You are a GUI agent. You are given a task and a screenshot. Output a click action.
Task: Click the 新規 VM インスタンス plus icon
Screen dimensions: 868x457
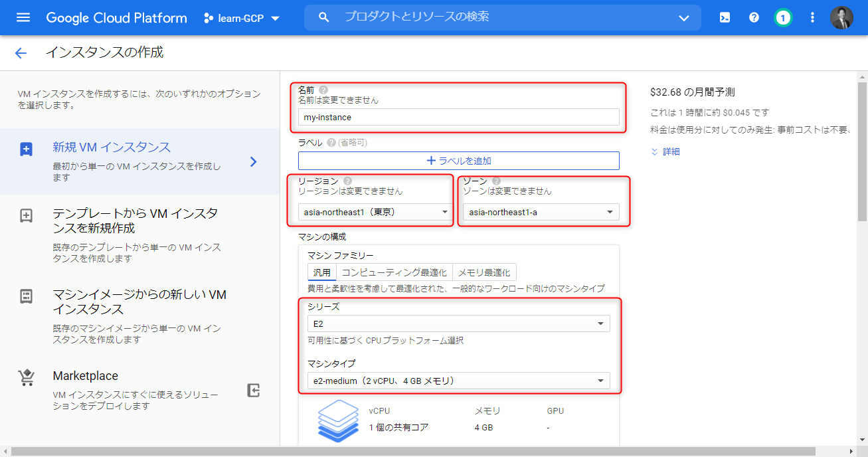26,149
